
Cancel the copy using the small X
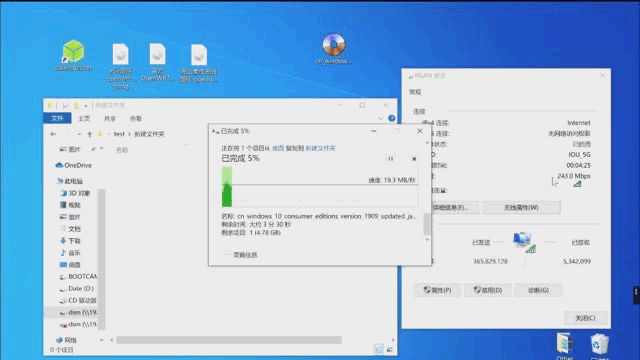(x=414, y=159)
